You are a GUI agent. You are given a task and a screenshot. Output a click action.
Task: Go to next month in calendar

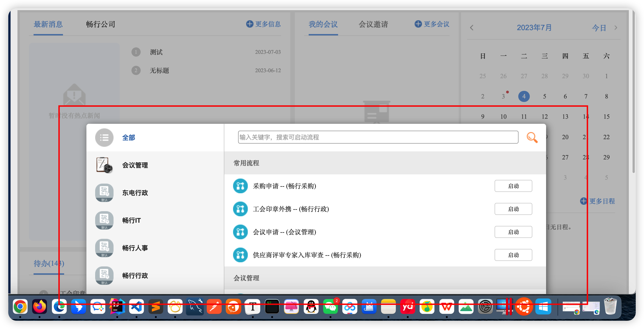coord(616,28)
